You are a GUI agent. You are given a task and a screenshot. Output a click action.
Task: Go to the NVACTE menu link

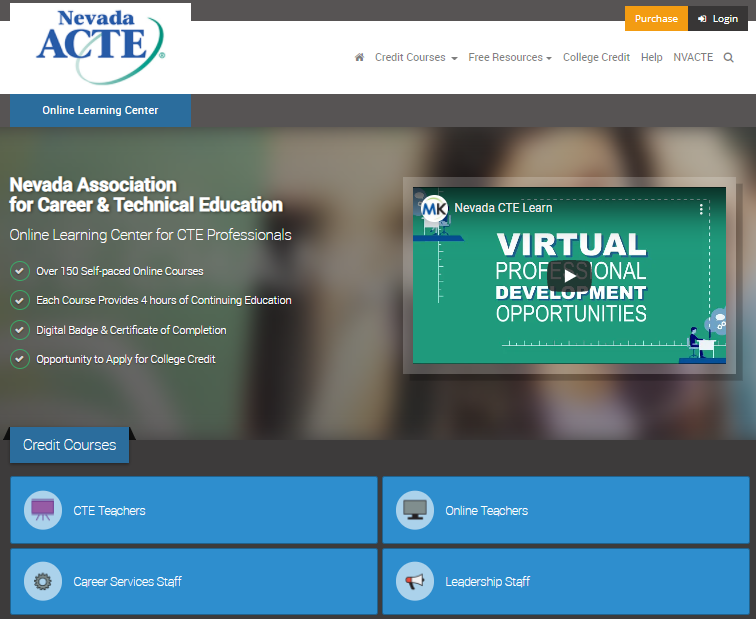click(x=693, y=57)
